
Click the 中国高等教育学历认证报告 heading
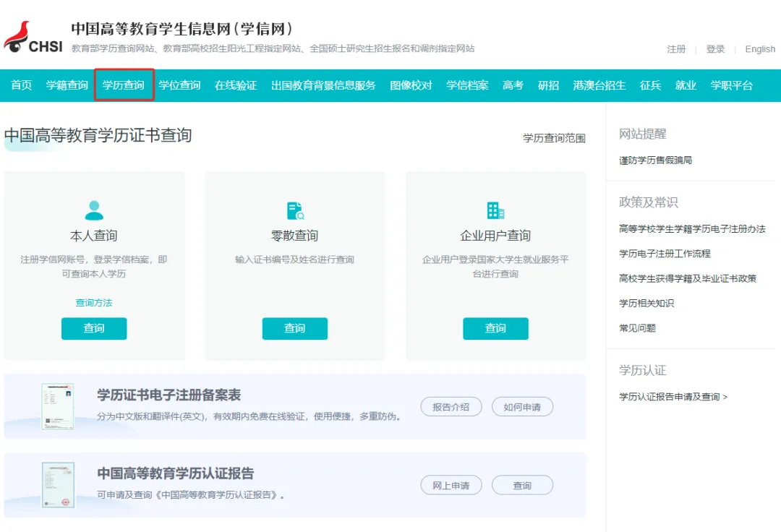(x=176, y=473)
